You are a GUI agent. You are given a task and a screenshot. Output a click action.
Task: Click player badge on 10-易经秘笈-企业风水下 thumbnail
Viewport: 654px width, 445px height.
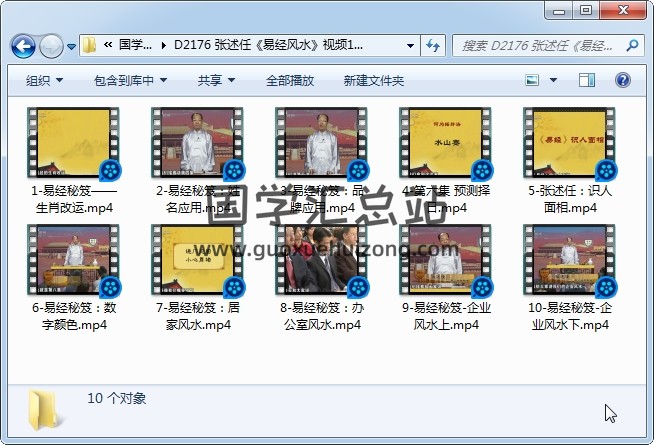[606, 287]
